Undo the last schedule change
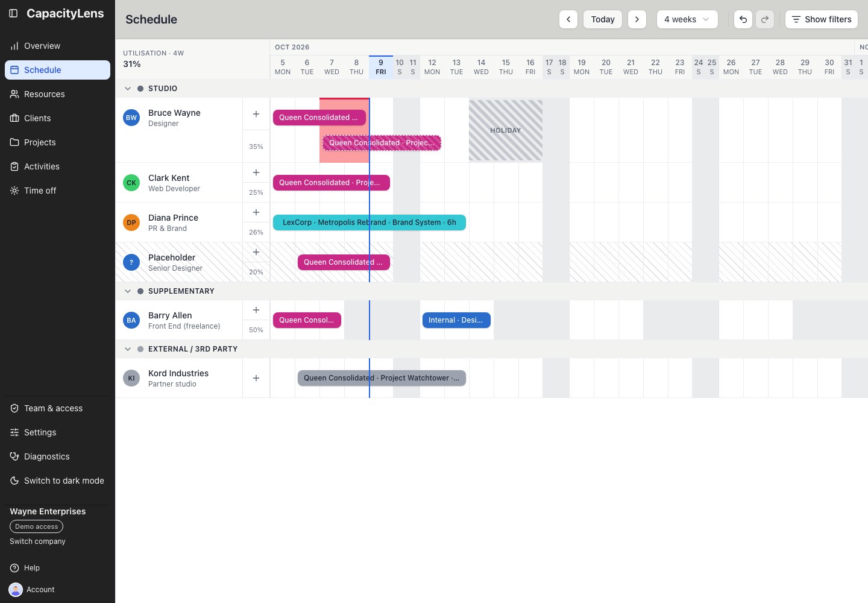Viewport: 868px width, 603px height. [x=743, y=19]
